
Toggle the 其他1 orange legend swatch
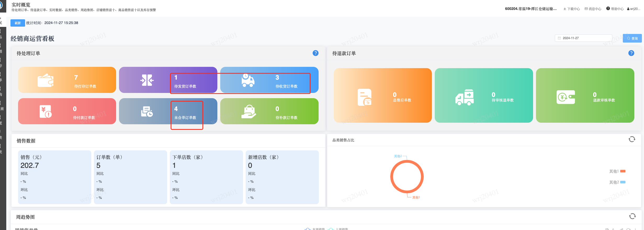(623, 171)
